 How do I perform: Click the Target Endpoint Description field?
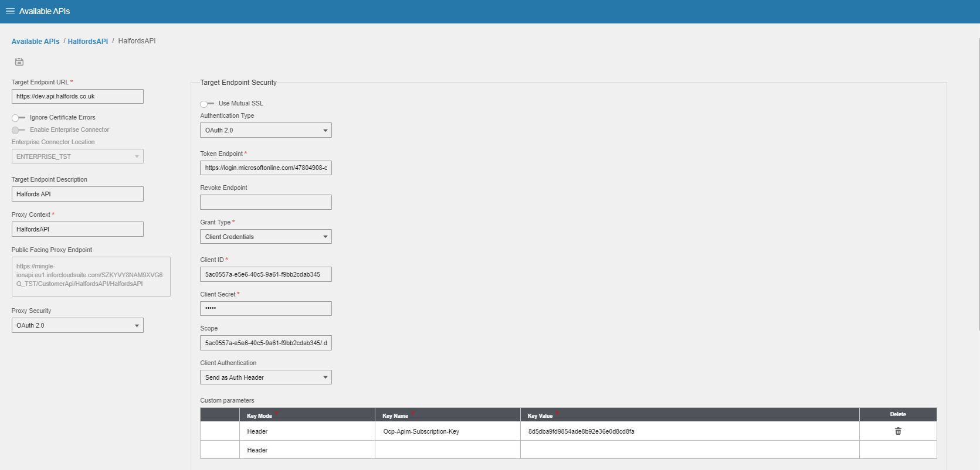pyautogui.click(x=77, y=194)
